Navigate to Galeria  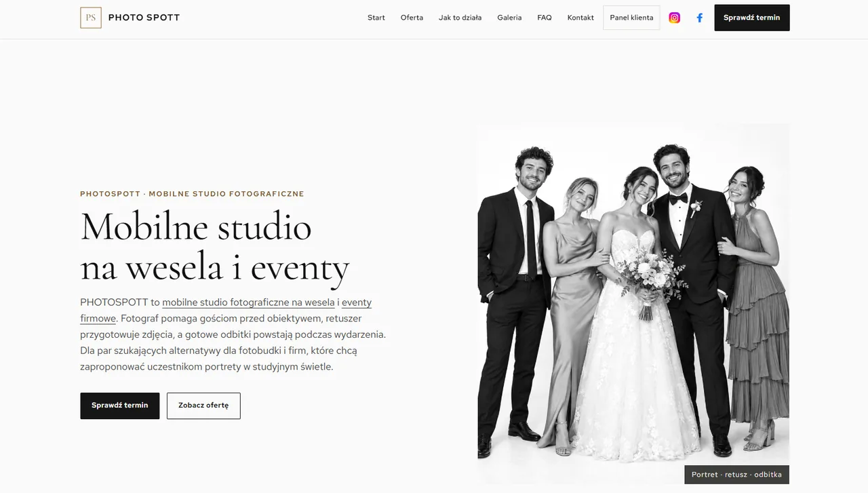click(x=509, y=18)
